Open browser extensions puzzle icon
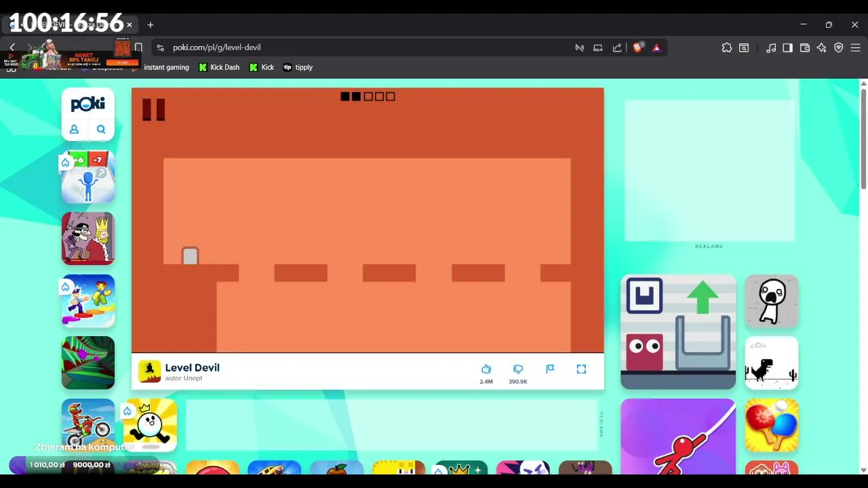This screenshot has width=868, height=488. [x=727, y=47]
